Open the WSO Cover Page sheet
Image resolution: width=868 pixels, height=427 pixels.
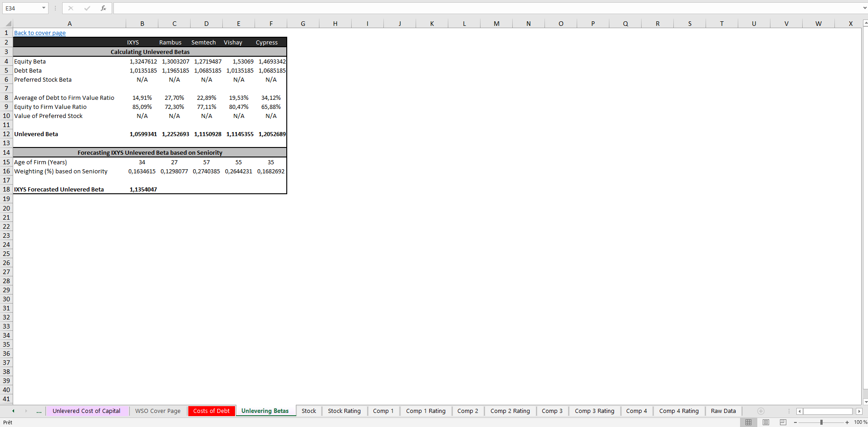(158, 411)
